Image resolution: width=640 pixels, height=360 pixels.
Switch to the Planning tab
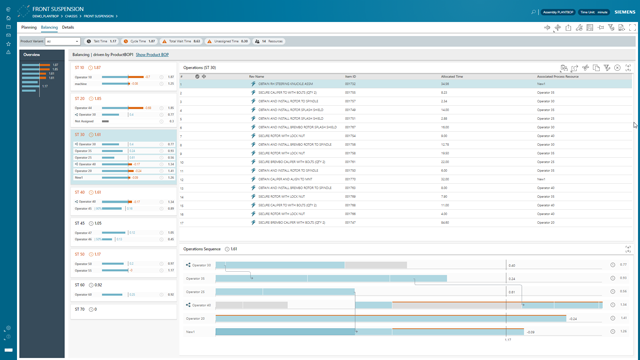pyautogui.click(x=29, y=27)
